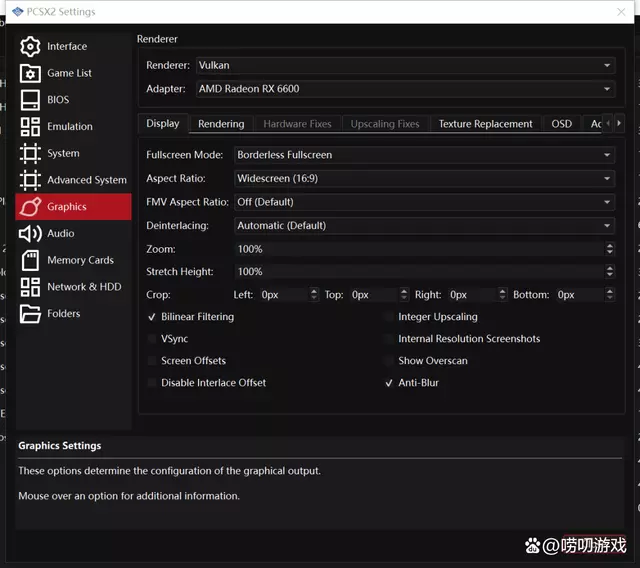Viewport: 640px width, 568px height.
Task: Click the Network & HDD icon
Action: 30,287
